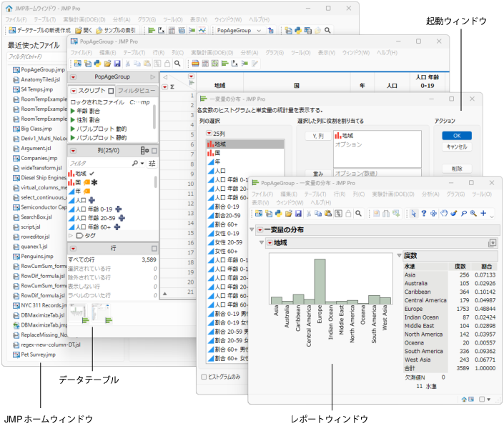The image size is (504, 431).
Task: Click the Python icon in the report window toolbar
Action: (x=279, y=214)
